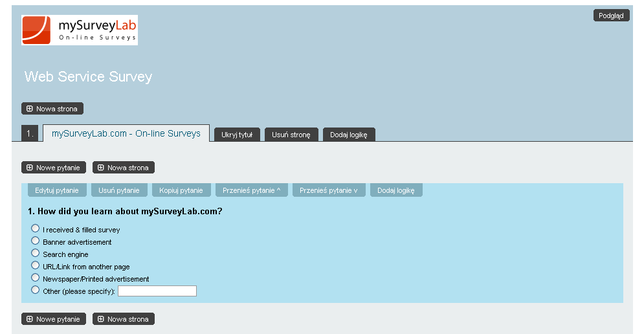Select page number 1 tab

[30, 133]
